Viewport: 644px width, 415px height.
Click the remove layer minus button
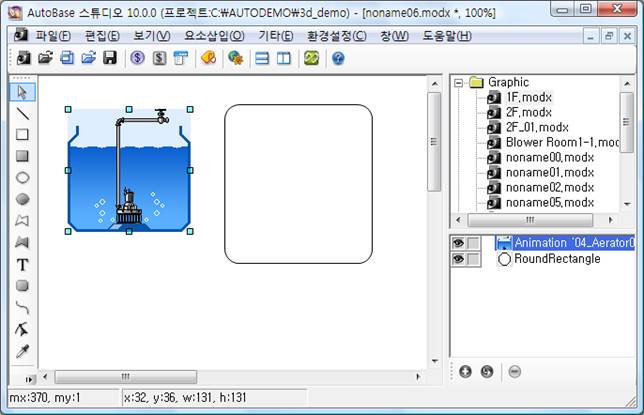tap(514, 372)
